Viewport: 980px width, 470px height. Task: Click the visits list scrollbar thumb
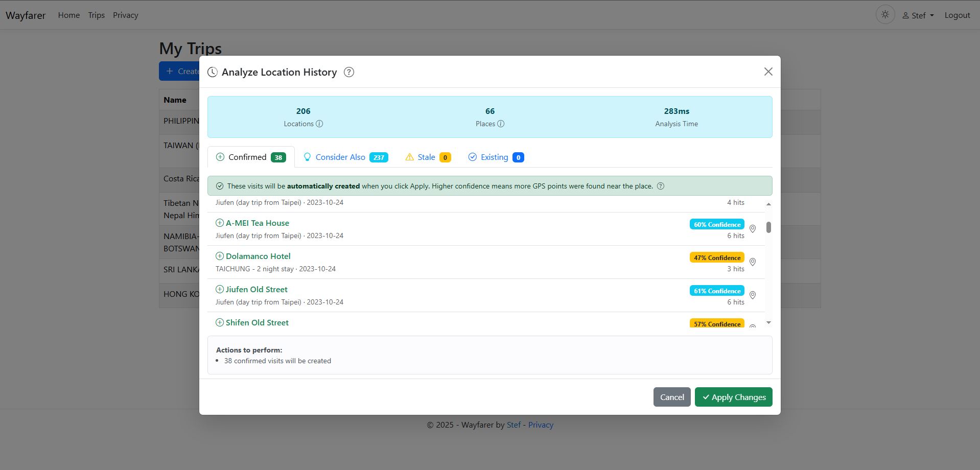pos(768,227)
